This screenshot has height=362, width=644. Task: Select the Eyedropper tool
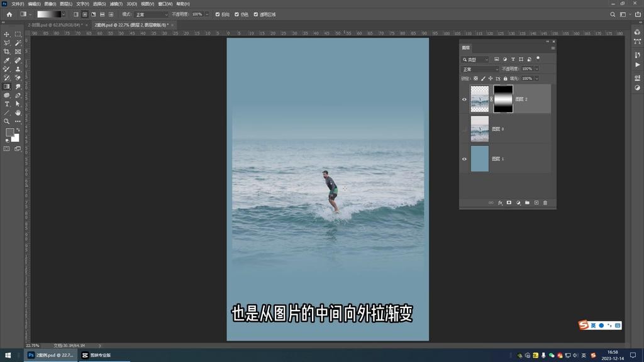7,61
